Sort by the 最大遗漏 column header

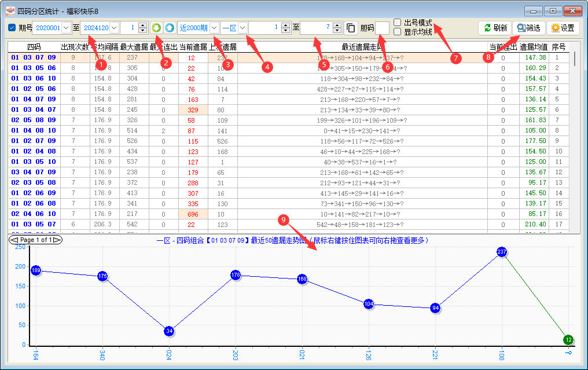coord(134,47)
